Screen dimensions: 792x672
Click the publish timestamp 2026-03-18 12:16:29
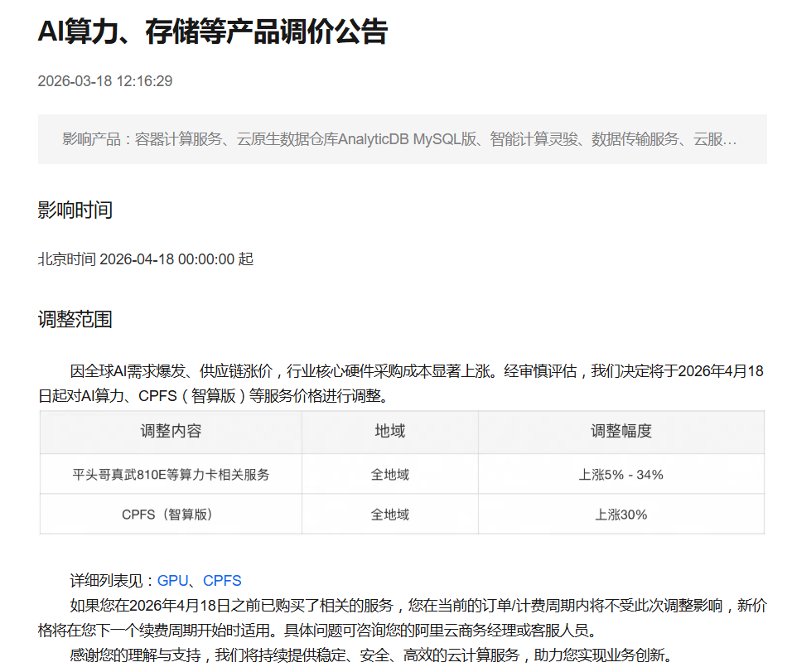pos(105,81)
